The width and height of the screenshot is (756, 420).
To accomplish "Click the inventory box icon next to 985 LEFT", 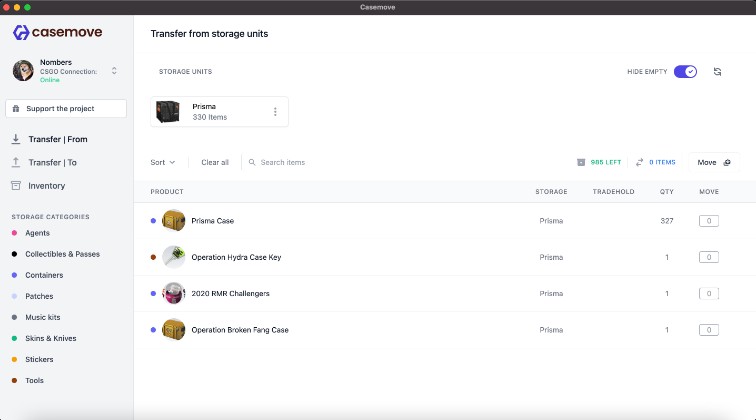I will [x=581, y=163].
